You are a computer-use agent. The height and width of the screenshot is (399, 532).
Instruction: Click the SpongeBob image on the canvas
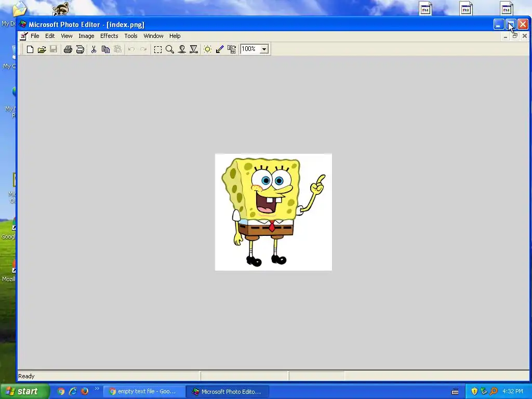coord(273,212)
